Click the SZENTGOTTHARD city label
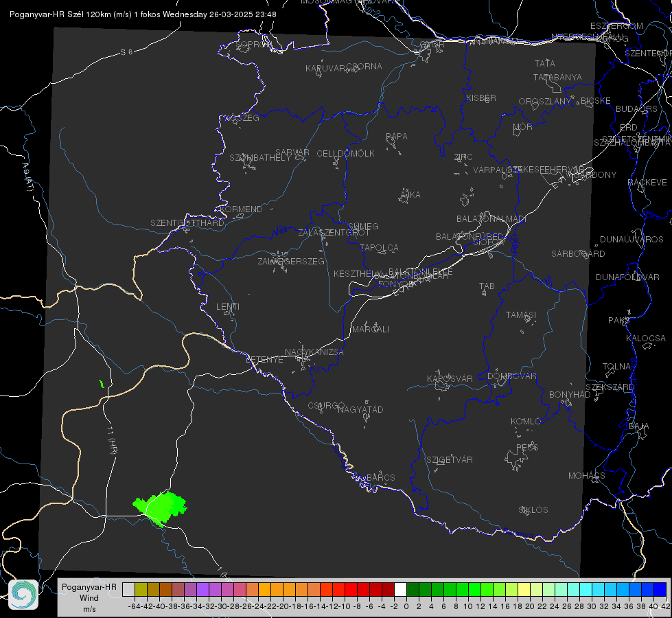Screen dimensions: 672x618 [187, 222]
